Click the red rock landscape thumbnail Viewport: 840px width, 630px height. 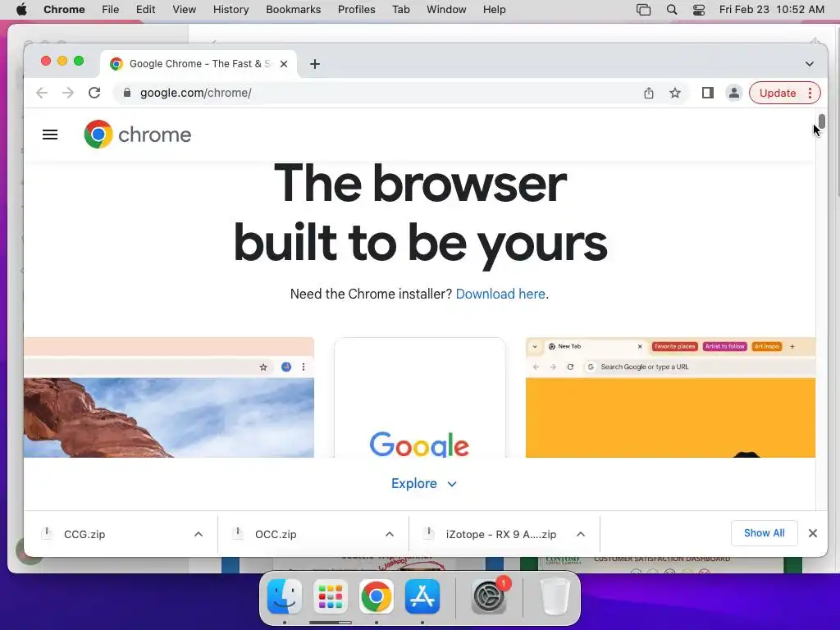(169, 398)
